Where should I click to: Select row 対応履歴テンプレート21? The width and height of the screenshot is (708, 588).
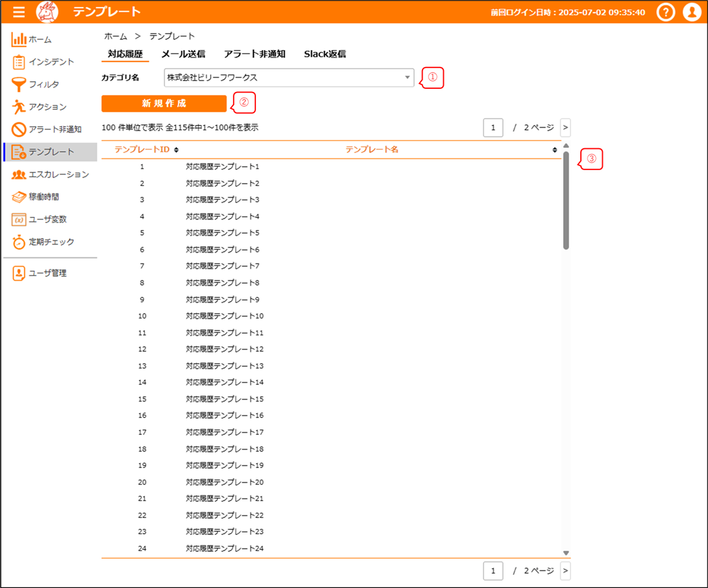[x=331, y=499]
